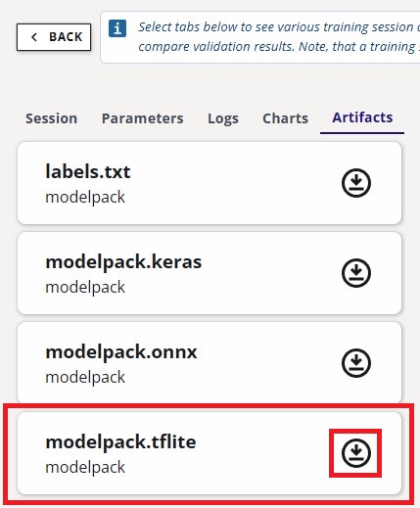Screen dimensions: 420x508
Task: Go back using the BACK button
Action: point(54,37)
